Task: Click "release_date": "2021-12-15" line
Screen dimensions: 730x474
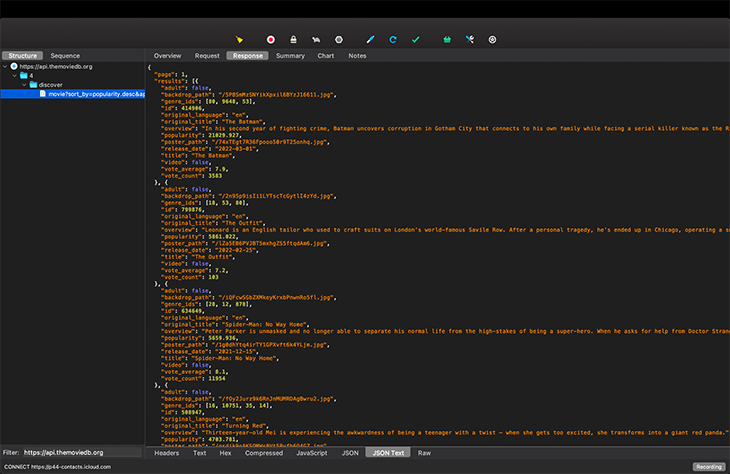Action: (210, 352)
